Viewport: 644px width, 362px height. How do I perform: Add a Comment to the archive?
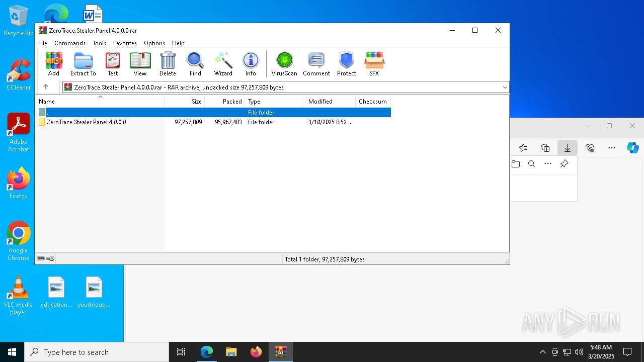tap(316, 64)
